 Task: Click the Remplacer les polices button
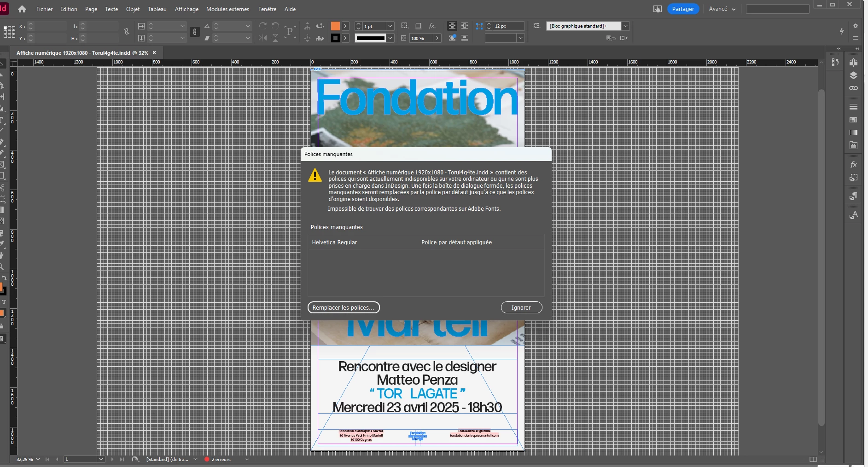344,307
